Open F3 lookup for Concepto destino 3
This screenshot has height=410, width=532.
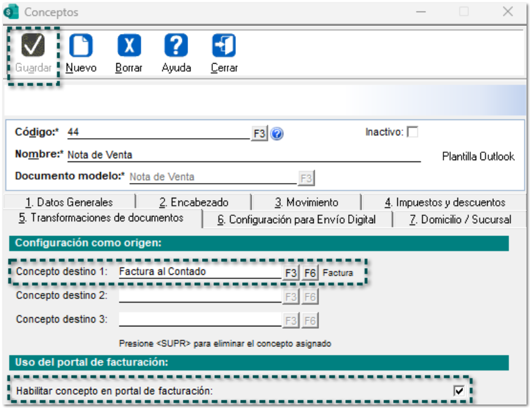(x=291, y=320)
